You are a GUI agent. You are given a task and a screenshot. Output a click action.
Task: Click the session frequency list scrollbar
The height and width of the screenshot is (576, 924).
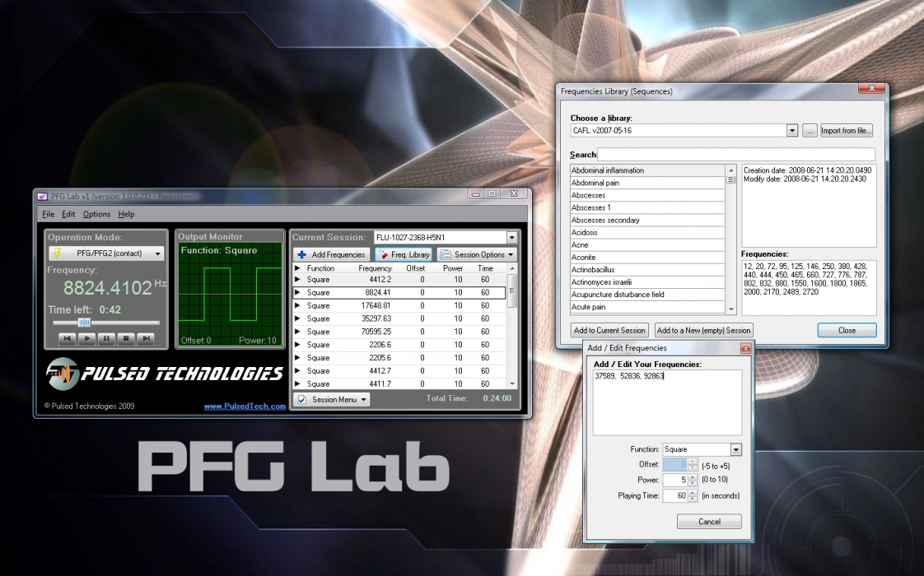click(511, 326)
